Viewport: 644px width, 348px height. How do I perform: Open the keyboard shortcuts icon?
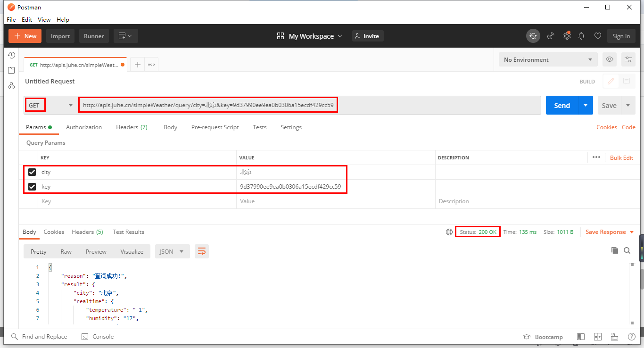(x=614, y=337)
